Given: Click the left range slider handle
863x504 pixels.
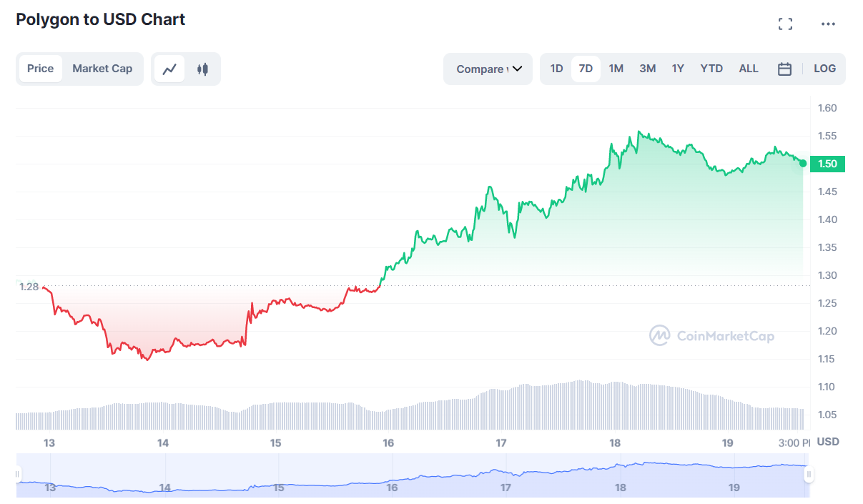Looking at the screenshot, I should coord(18,474).
